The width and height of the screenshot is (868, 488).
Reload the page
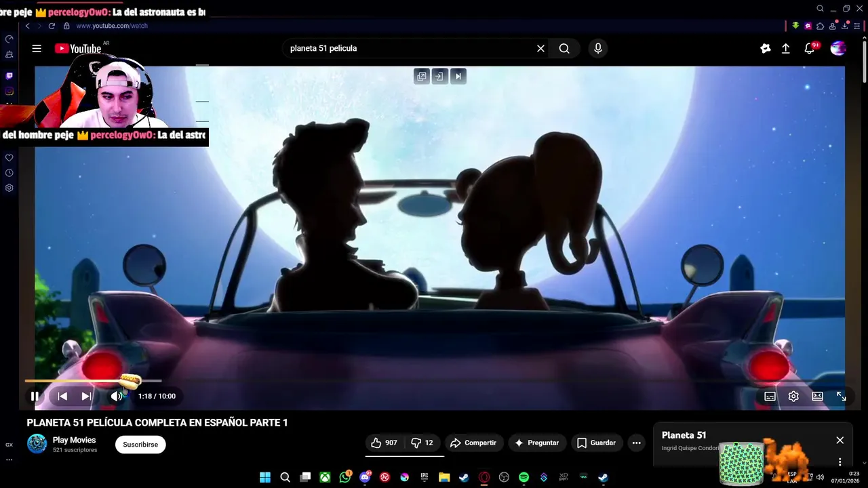(x=52, y=26)
